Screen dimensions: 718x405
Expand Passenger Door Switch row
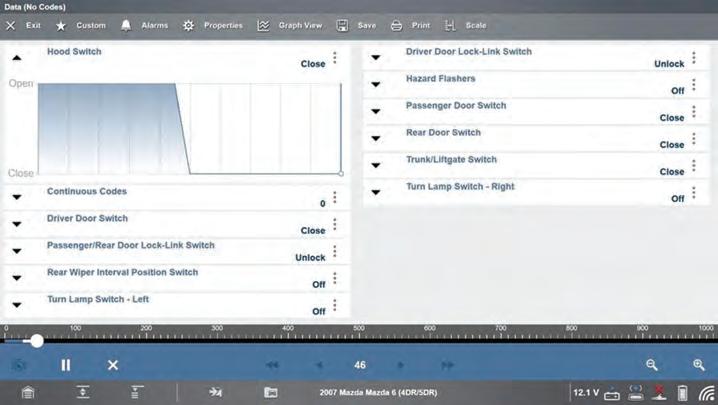point(376,112)
